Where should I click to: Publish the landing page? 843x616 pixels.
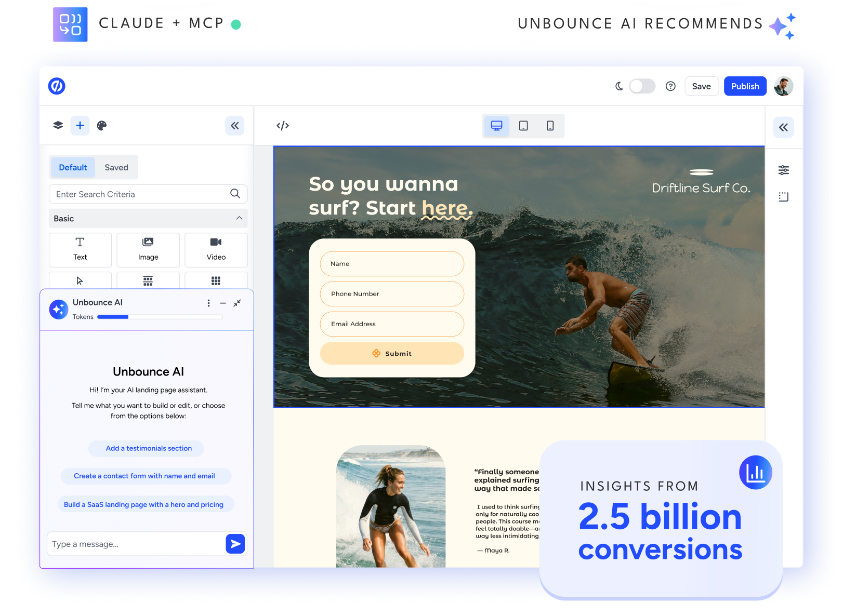745,86
